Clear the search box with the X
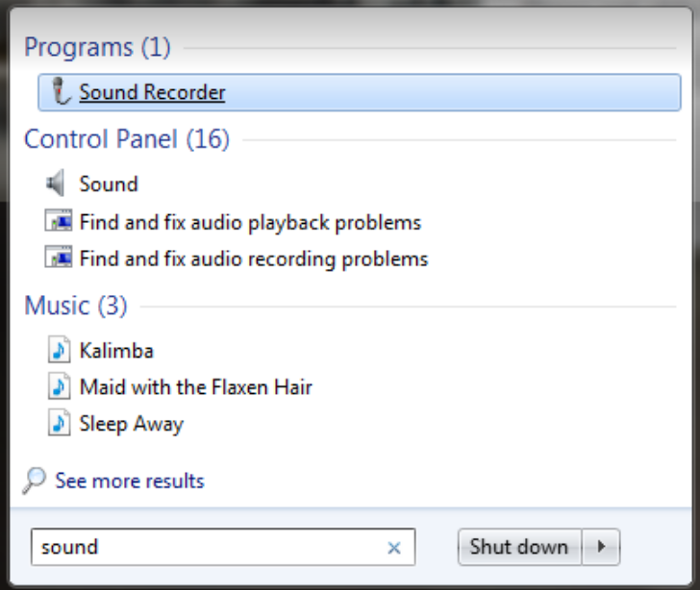This screenshot has width=700, height=590. 393,548
